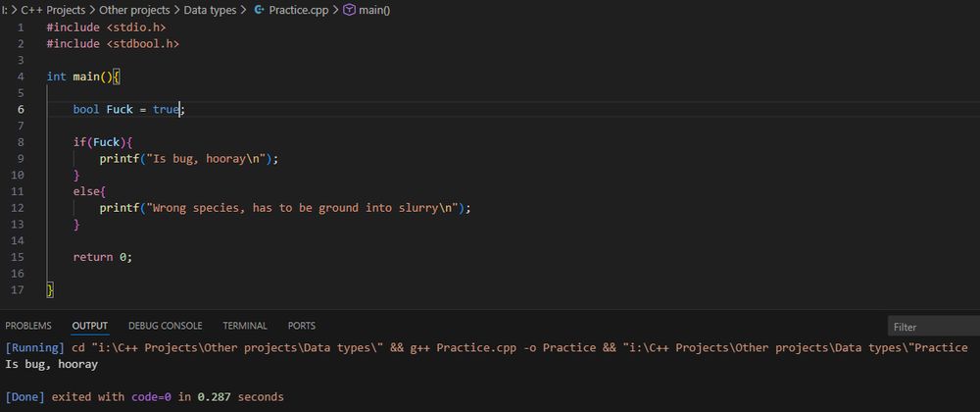Expand chevron after 'Other projects' breadcrumb

click(x=176, y=10)
